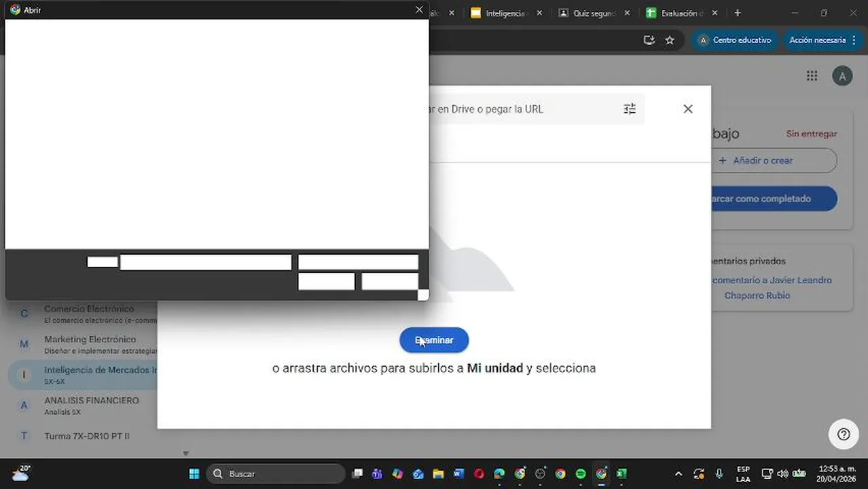
Task: Open the Marketing Electrónico class
Action: point(88,344)
